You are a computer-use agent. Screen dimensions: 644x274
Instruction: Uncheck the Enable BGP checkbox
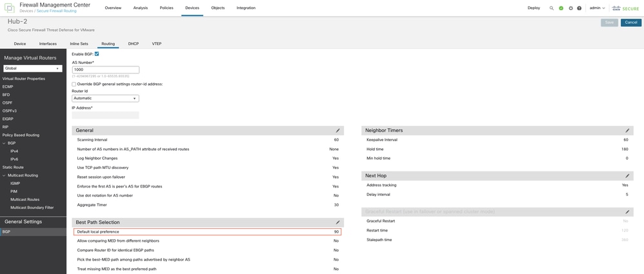click(x=97, y=54)
